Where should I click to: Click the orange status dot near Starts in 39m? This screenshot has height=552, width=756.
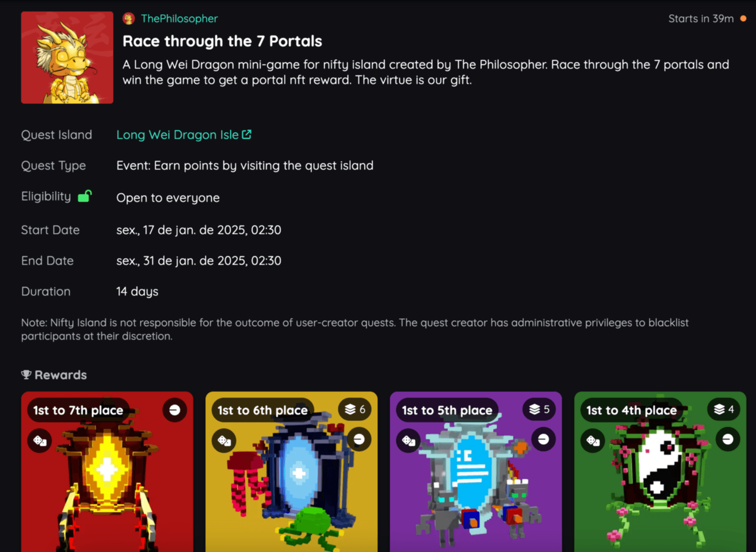(x=743, y=18)
